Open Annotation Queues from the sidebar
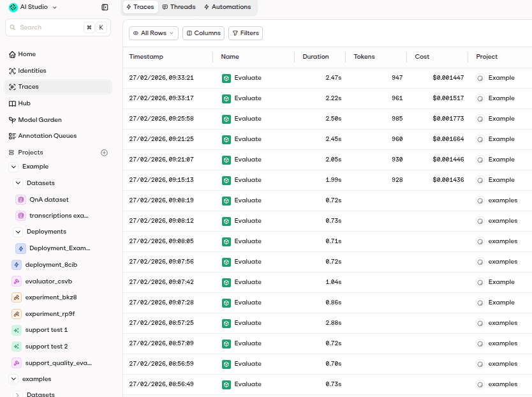This screenshot has height=397, width=532. 47,136
